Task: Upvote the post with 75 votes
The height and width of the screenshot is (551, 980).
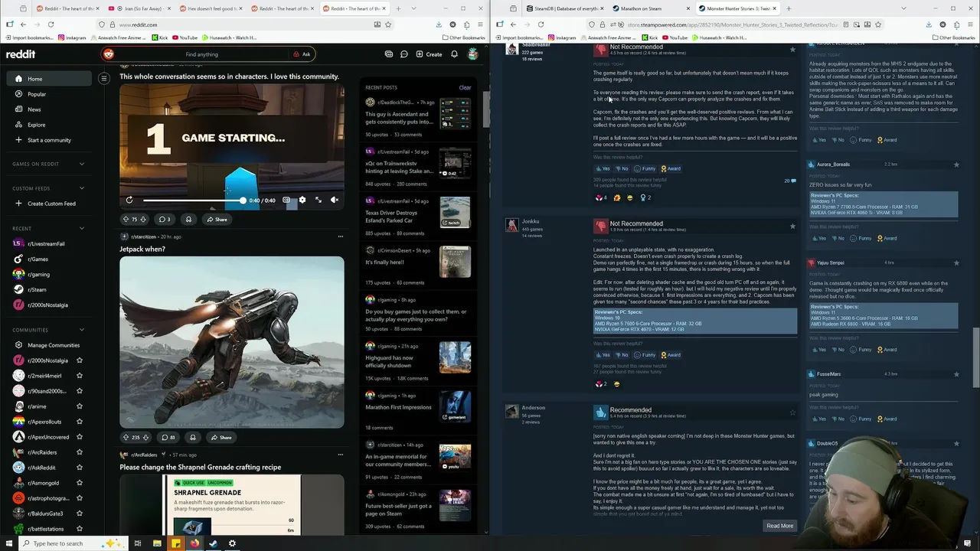Action: pos(126,220)
